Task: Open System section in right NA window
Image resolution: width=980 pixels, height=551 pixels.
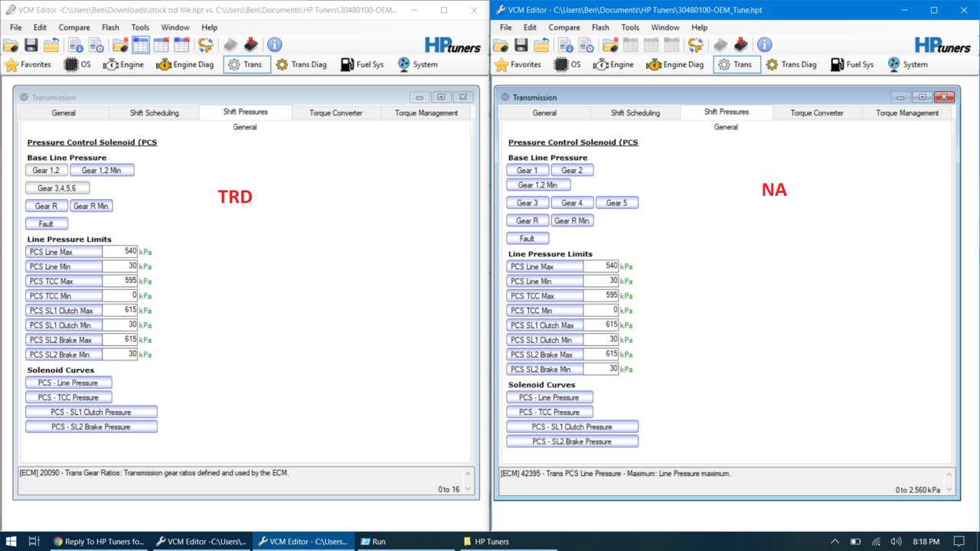Action: coord(907,64)
